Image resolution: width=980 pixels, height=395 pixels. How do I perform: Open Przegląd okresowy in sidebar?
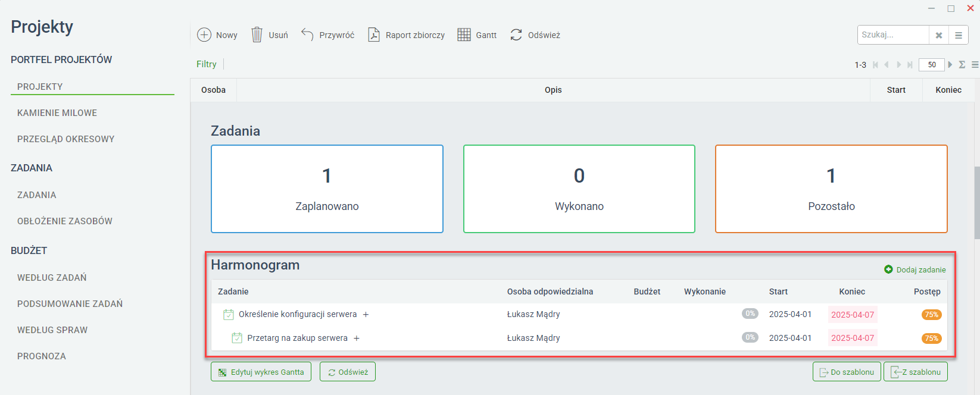coord(65,139)
